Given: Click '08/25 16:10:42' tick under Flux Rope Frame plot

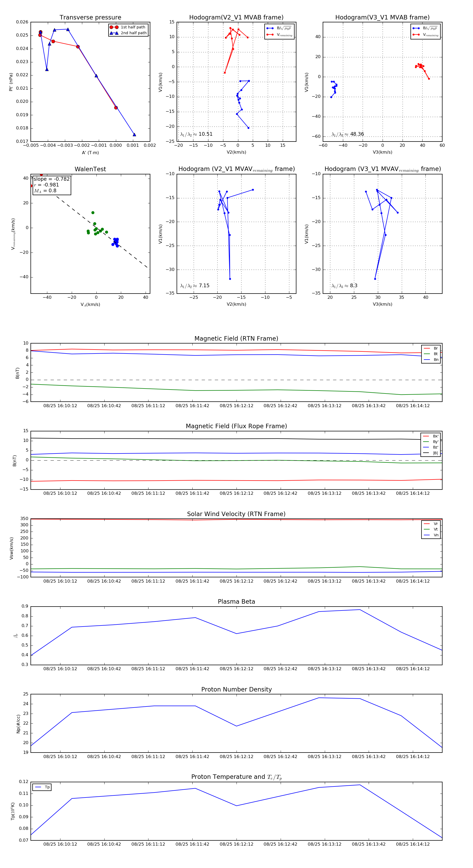Looking at the screenshot, I should coord(104,493).
